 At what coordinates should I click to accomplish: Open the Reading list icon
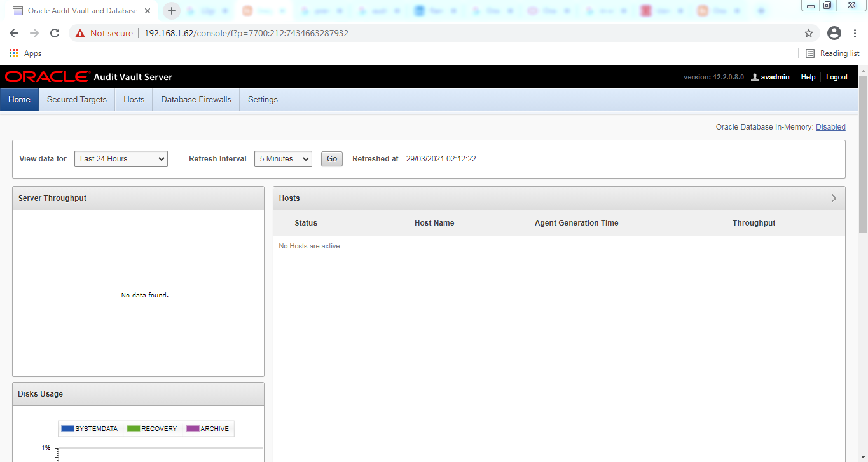(810, 53)
